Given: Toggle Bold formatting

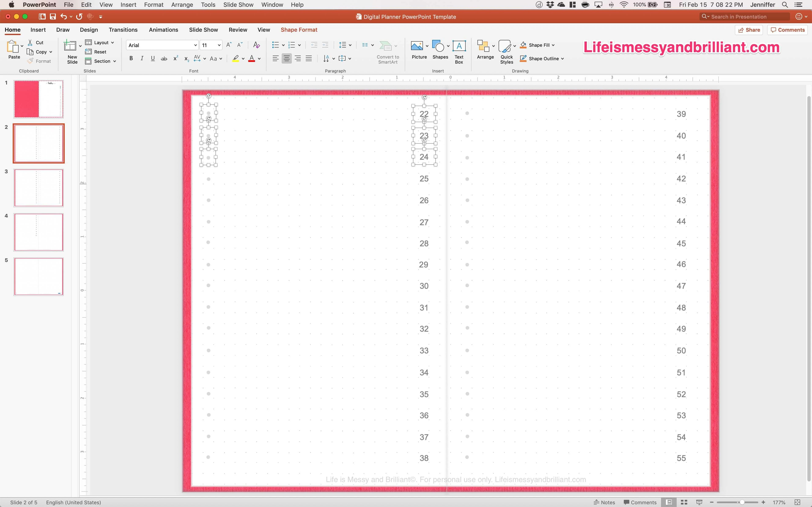Looking at the screenshot, I should coord(131,58).
